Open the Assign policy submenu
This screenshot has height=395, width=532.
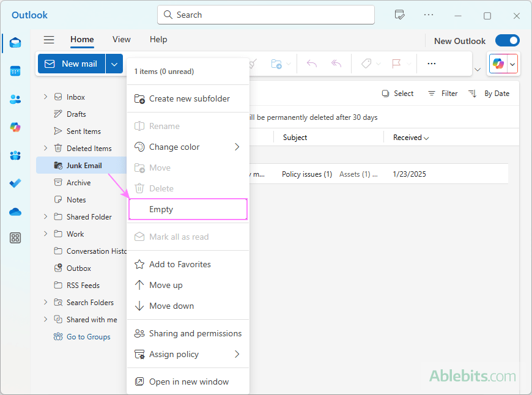point(188,354)
